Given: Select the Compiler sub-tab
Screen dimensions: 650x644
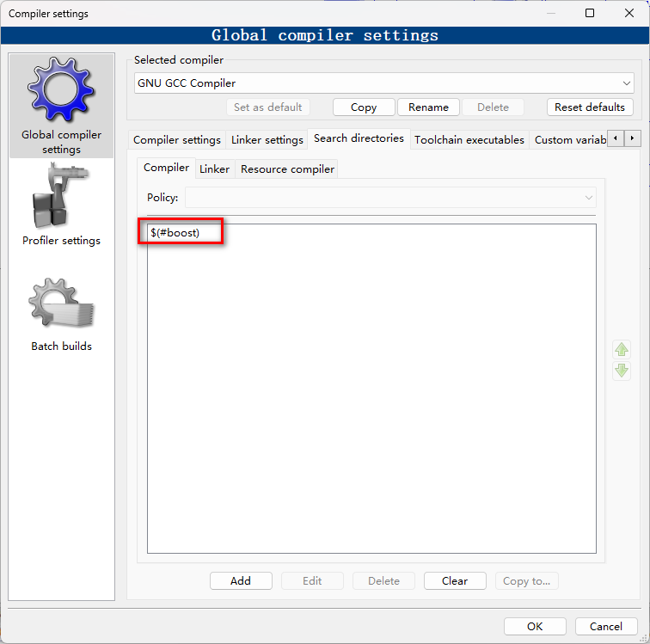Looking at the screenshot, I should point(166,168).
